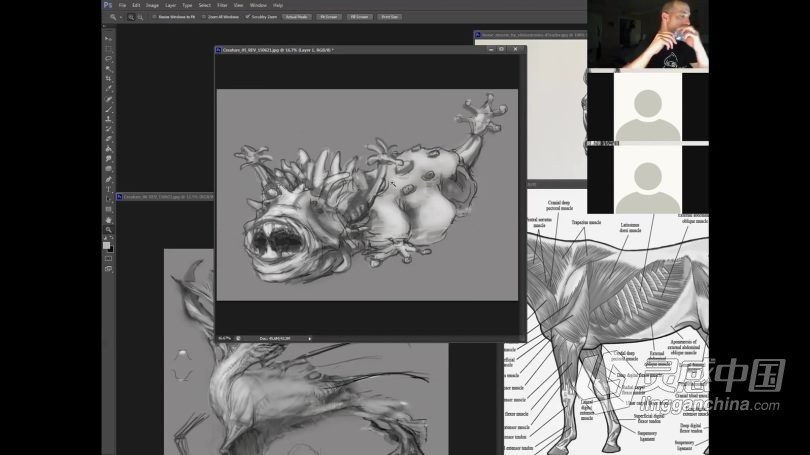Image resolution: width=810 pixels, height=455 pixels.
Task: Select the Rectangle shape tool
Action: pyautogui.click(x=108, y=209)
